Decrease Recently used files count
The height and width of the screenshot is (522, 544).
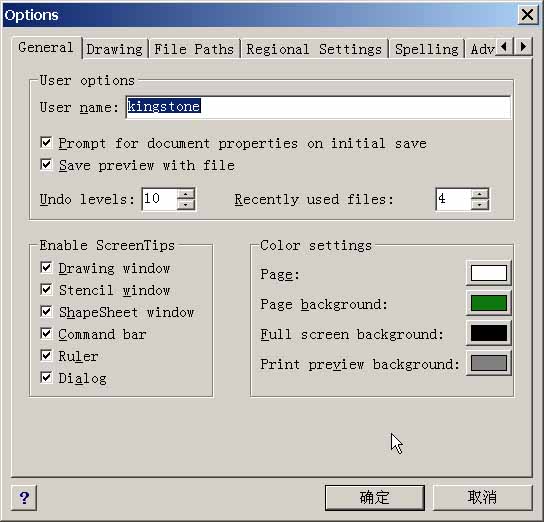[x=480, y=205]
